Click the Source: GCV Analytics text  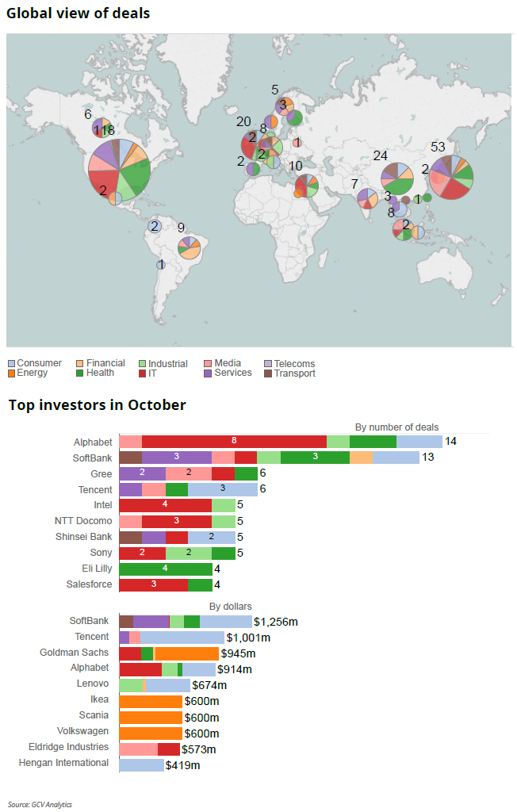coord(40,804)
